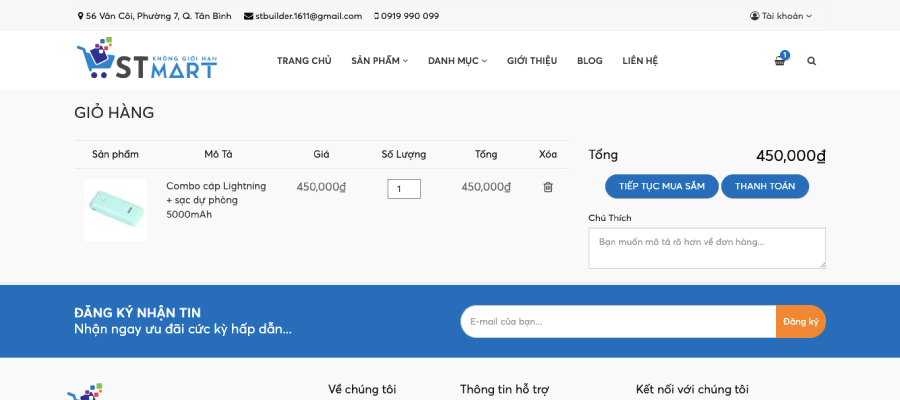Image resolution: width=900 pixels, height=400 pixels.
Task: Expand the SẢN PHẨM menu dropdown
Action: (x=379, y=61)
